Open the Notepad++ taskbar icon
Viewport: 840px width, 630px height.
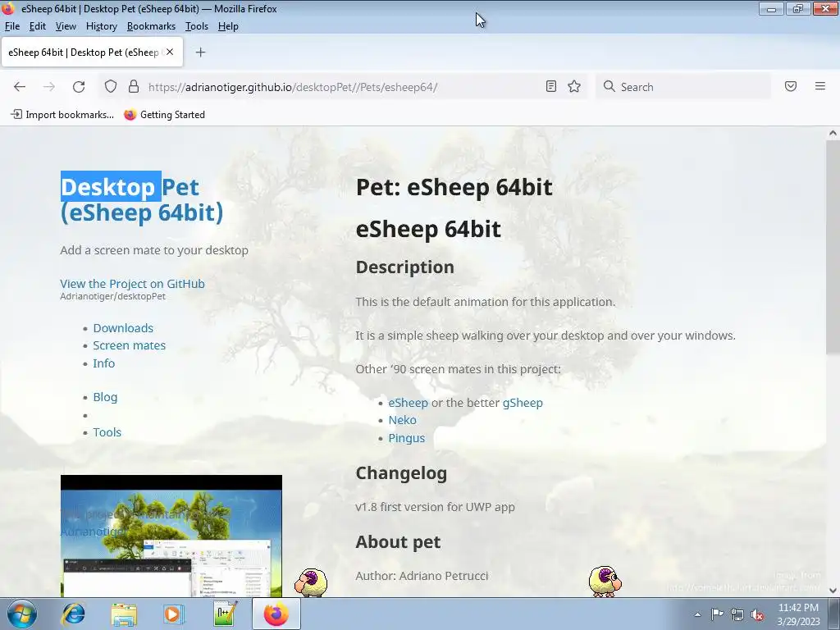(225, 614)
